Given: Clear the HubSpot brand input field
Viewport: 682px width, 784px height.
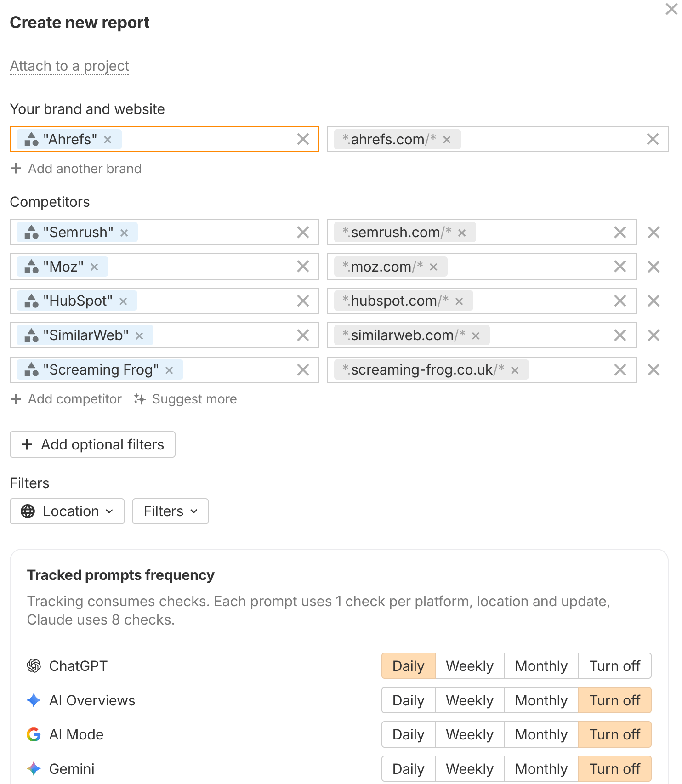Looking at the screenshot, I should coord(303,301).
